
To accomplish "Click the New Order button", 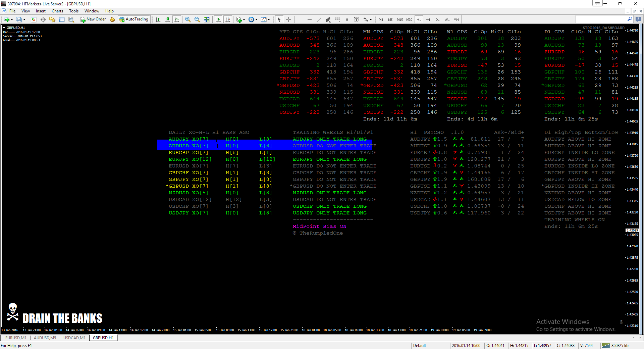I will [x=93, y=19].
